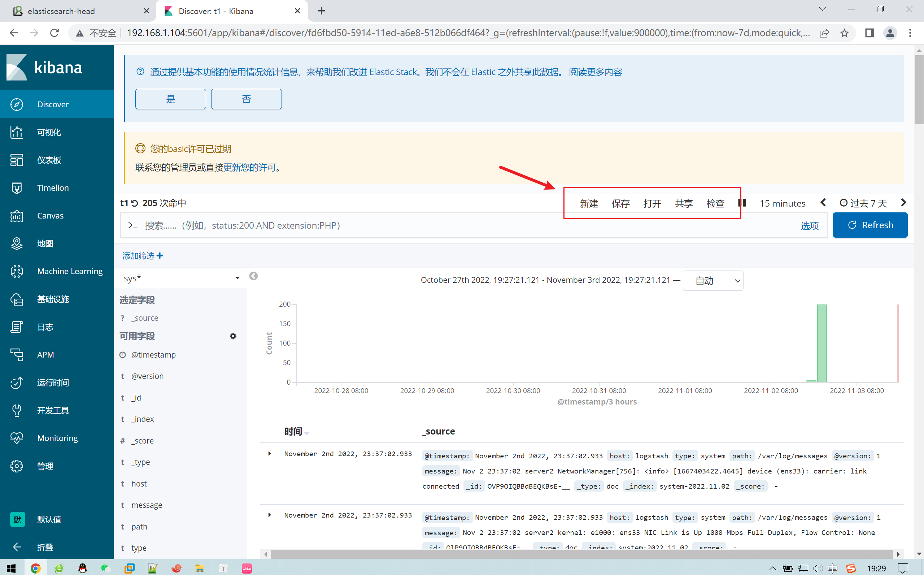Step time range backward arrow

tap(823, 203)
